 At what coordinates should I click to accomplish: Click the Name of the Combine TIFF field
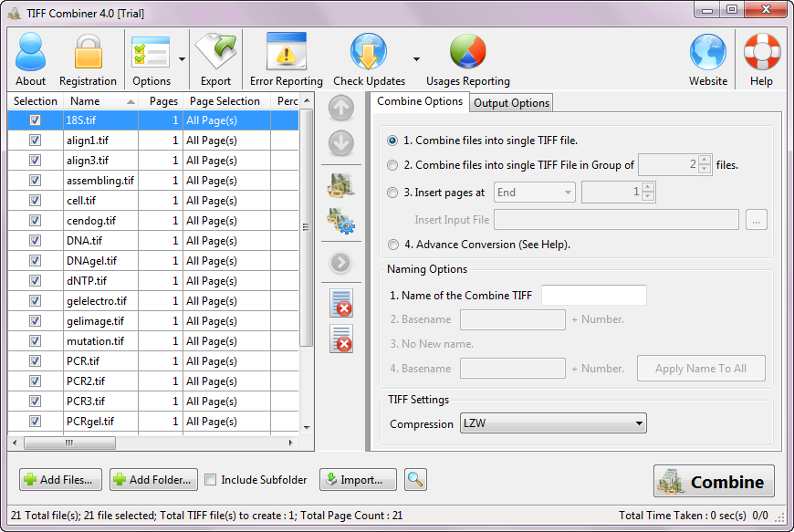593,295
